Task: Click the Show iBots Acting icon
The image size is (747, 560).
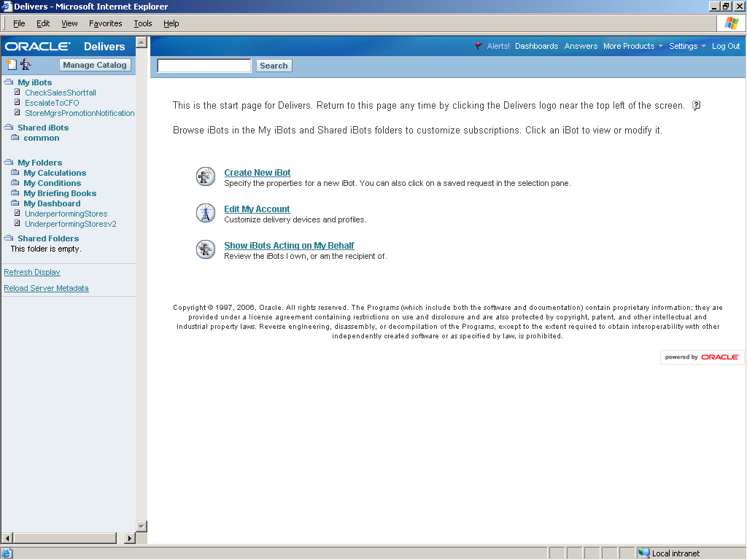Action: pos(206,249)
